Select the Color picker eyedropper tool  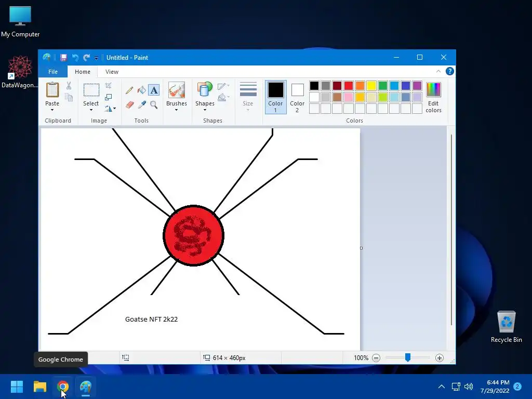click(142, 104)
